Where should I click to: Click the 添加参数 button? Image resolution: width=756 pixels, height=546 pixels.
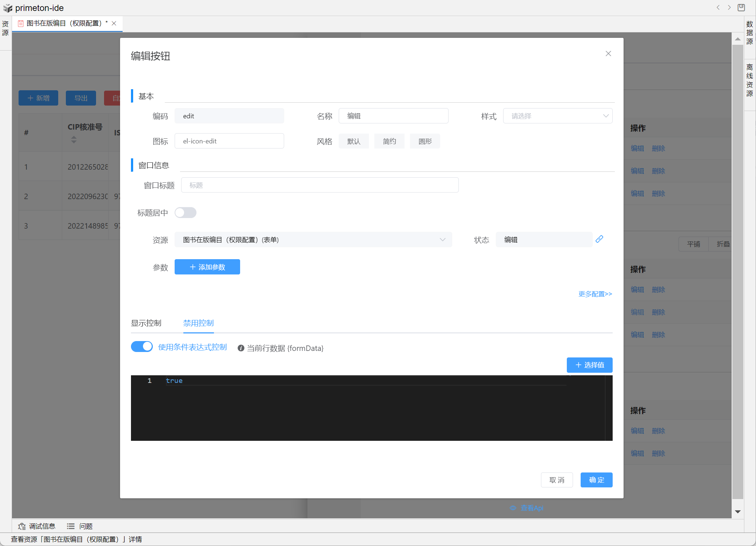point(207,267)
